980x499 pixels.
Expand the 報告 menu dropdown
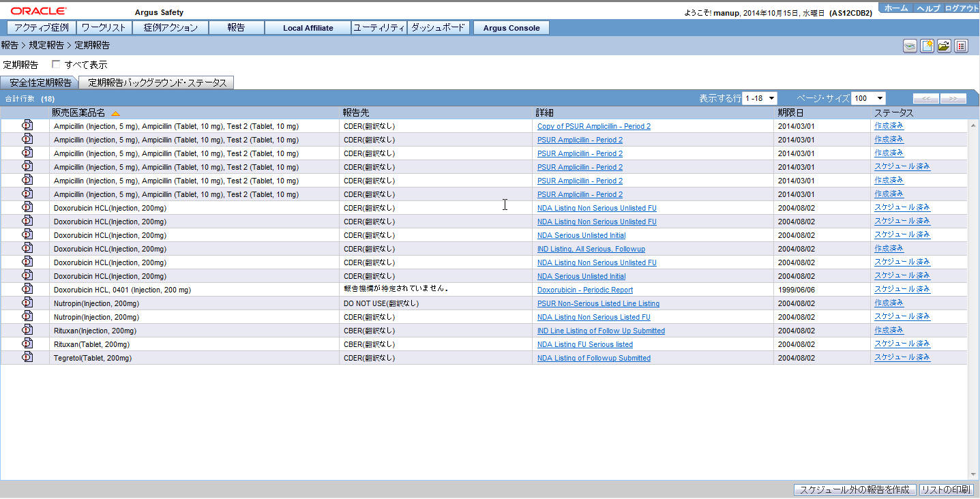[x=236, y=27]
